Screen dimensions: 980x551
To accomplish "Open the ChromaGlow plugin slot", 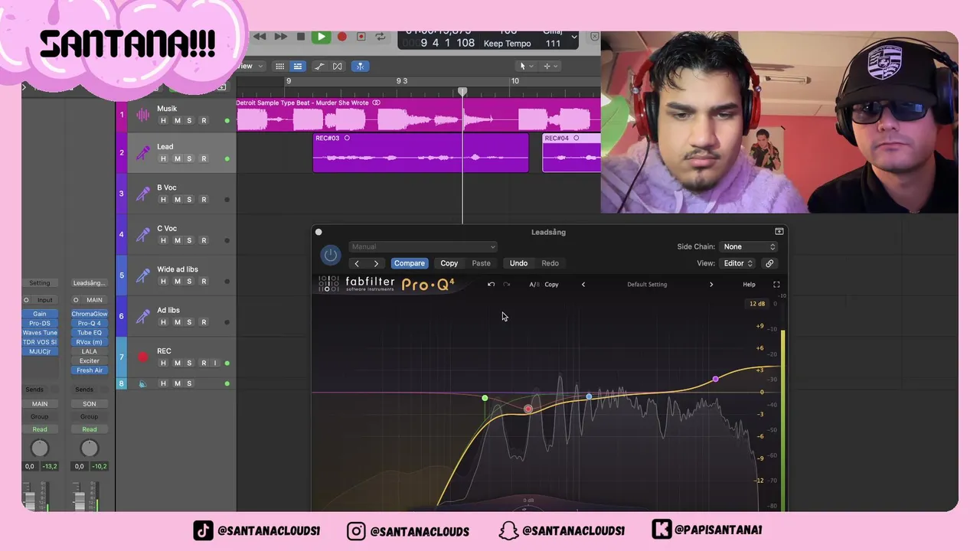I will pyautogui.click(x=90, y=314).
